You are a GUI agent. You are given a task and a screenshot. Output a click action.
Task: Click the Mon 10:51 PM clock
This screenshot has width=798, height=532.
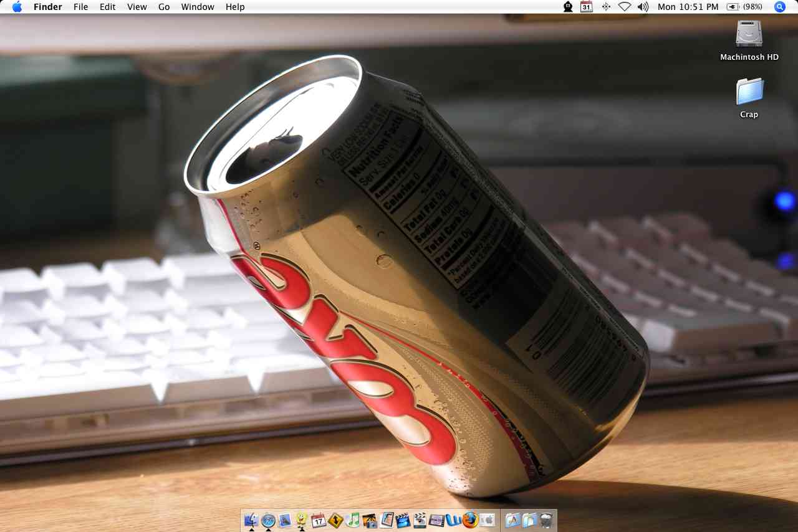[x=688, y=7]
